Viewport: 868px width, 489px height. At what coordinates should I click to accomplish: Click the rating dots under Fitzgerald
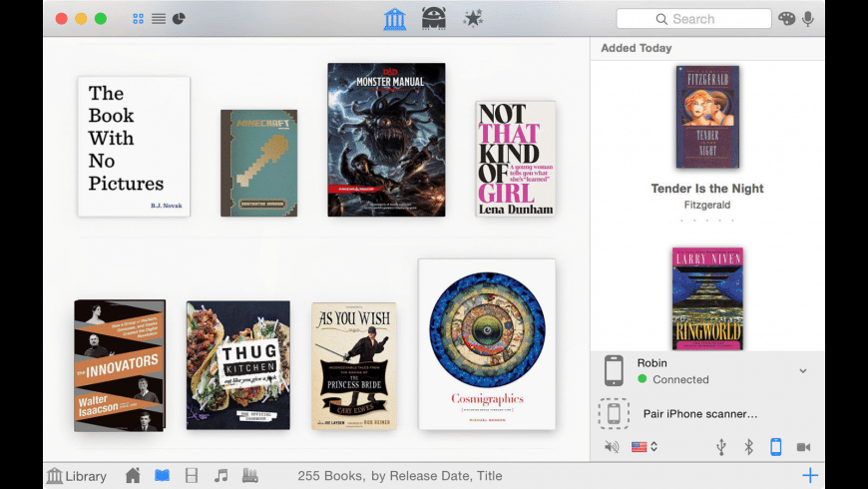pyautogui.click(x=707, y=221)
